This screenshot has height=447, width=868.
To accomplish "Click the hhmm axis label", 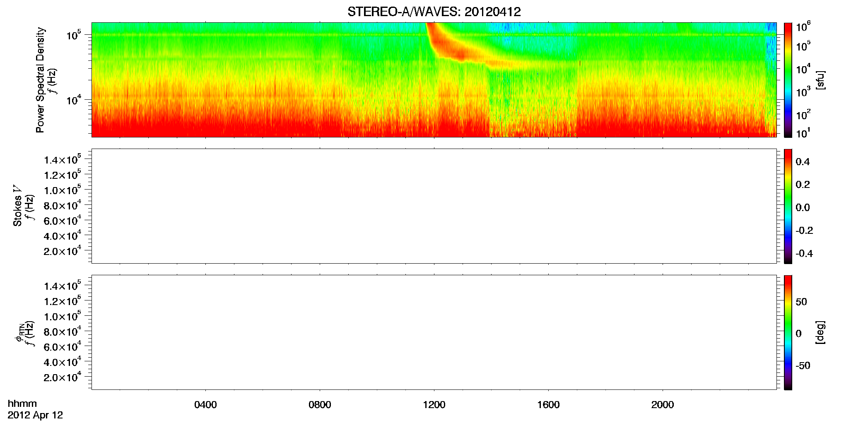I will pos(22,404).
